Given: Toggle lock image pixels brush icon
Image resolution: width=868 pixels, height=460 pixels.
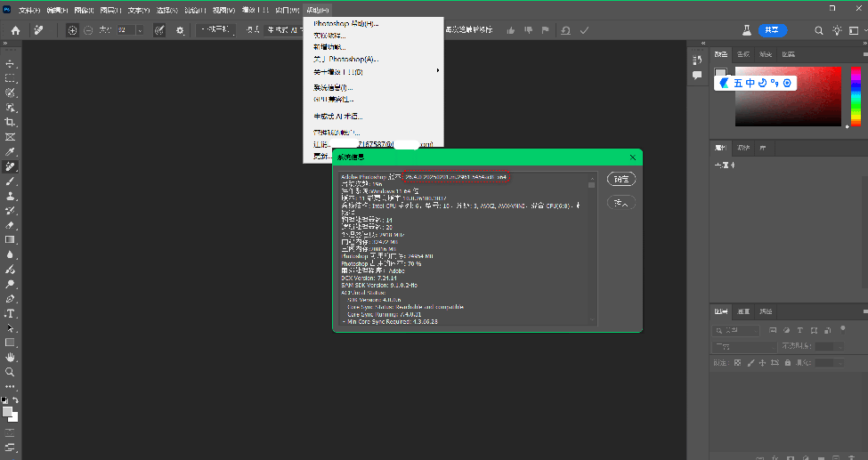Looking at the screenshot, I should tap(750, 363).
